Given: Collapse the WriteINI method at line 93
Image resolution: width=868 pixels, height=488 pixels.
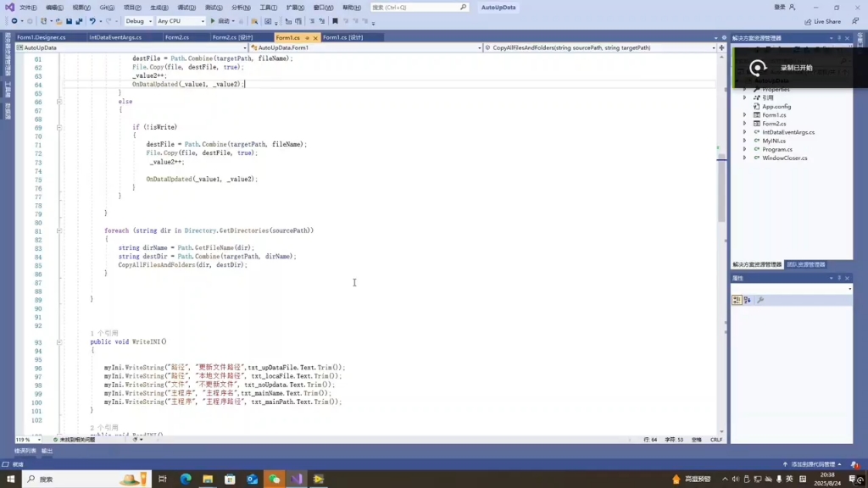Looking at the screenshot, I should click(58, 342).
